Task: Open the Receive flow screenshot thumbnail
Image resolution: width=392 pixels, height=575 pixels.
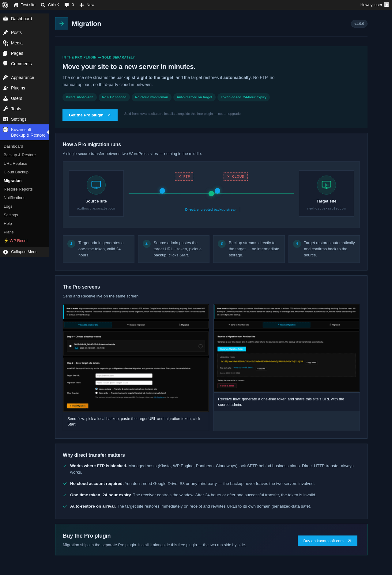Action: [x=287, y=348]
